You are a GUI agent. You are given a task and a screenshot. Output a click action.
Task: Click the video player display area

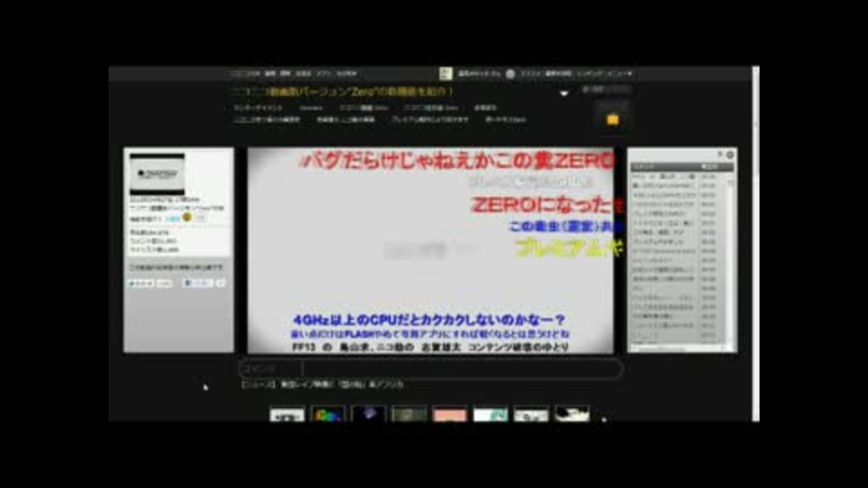coord(430,250)
